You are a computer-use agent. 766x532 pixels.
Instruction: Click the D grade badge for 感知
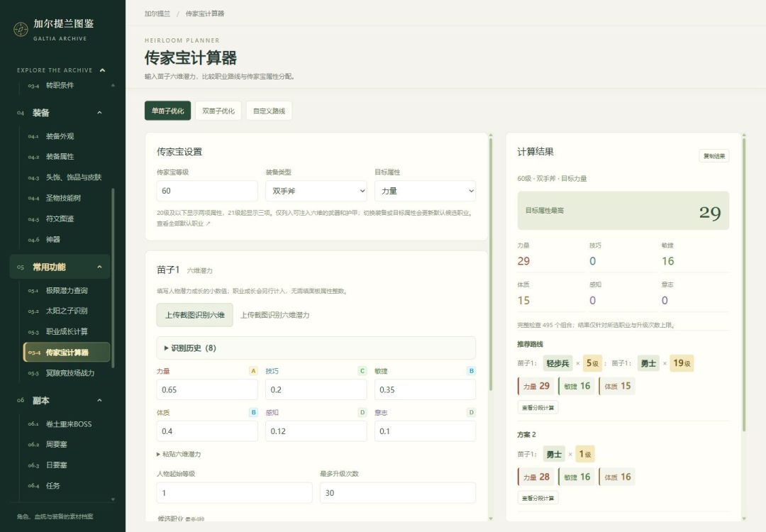(362, 412)
